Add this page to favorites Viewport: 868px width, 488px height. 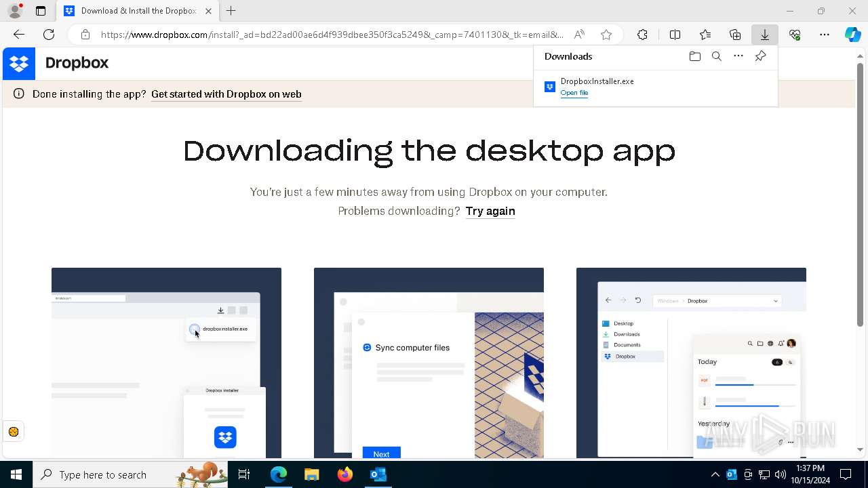coord(606,35)
